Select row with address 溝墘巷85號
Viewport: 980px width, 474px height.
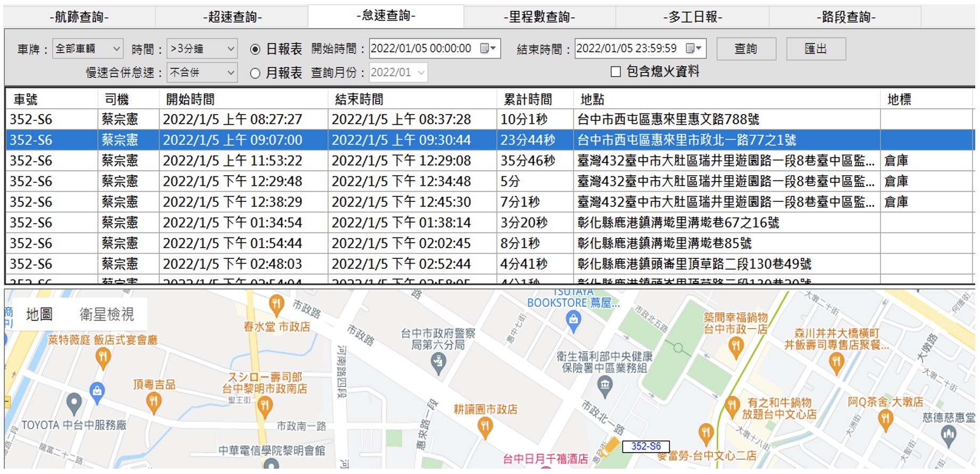pos(489,243)
